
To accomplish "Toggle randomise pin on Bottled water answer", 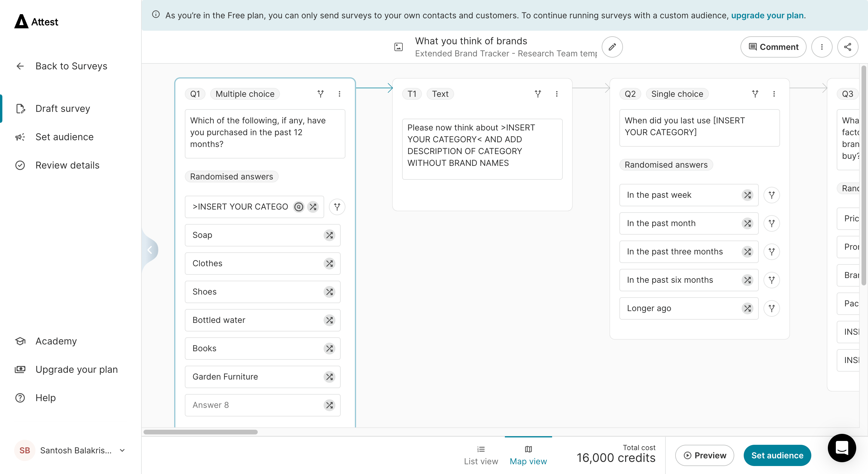I will [x=329, y=320].
